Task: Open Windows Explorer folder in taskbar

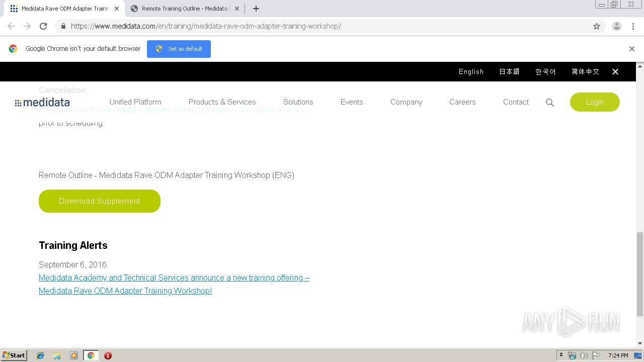Action: click(57, 355)
